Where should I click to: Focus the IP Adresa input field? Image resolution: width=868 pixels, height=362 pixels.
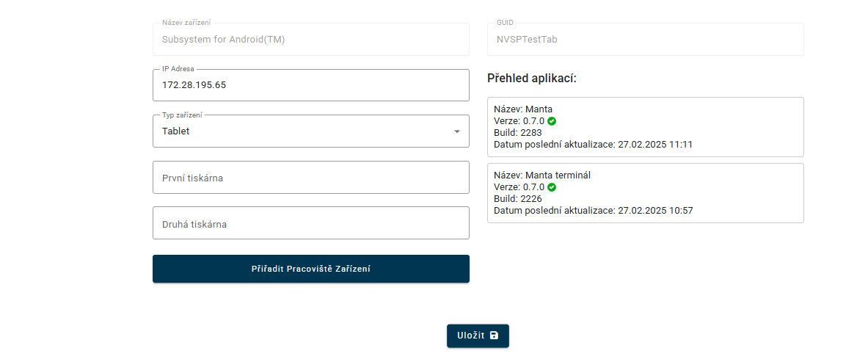coord(310,85)
